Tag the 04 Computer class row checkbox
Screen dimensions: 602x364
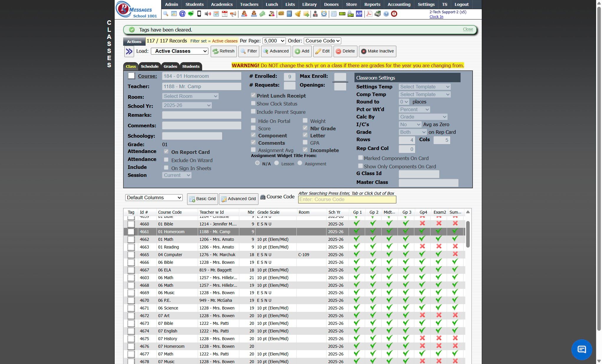coord(131,255)
